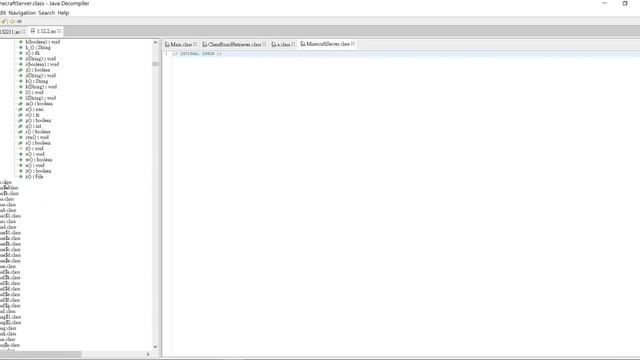Close the a.class tab
The width and height of the screenshot is (640, 360).
tap(293, 44)
